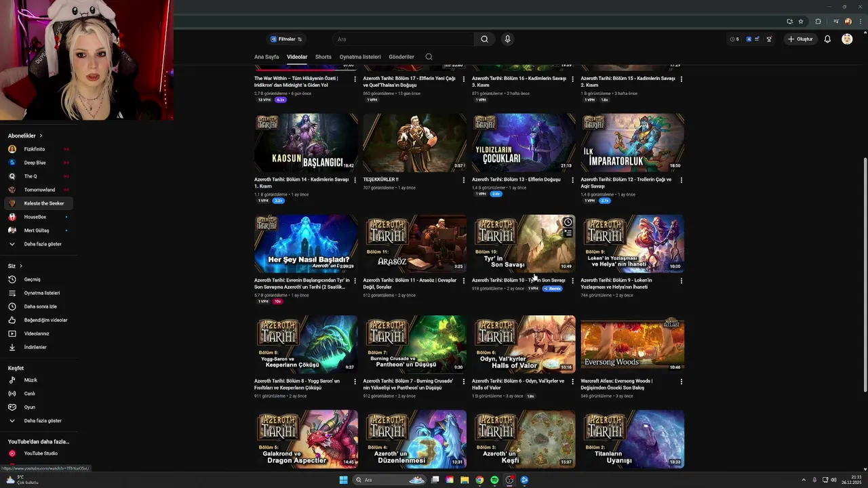Open YouTube notifications bell
868x488 pixels.
click(827, 39)
